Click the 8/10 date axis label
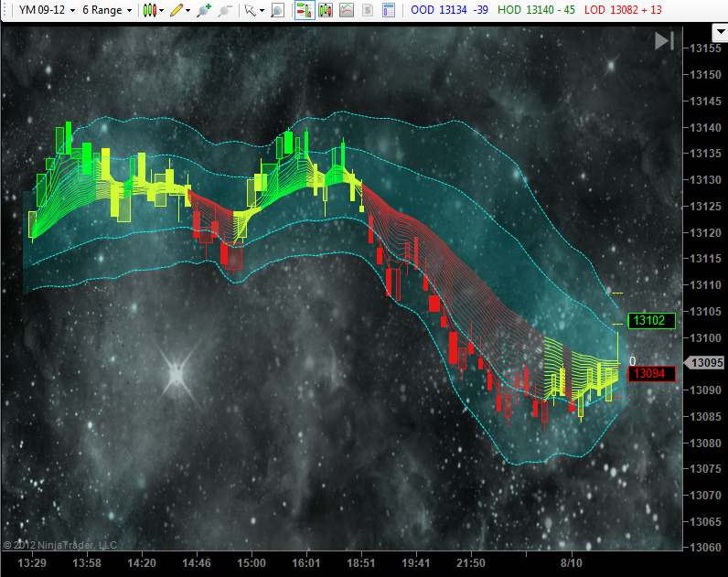Image resolution: width=728 pixels, height=577 pixels. [x=571, y=563]
